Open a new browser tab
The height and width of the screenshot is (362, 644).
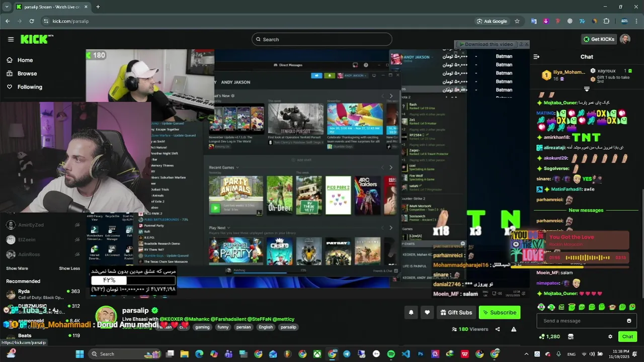pyautogui.click(x=98, y=7)
